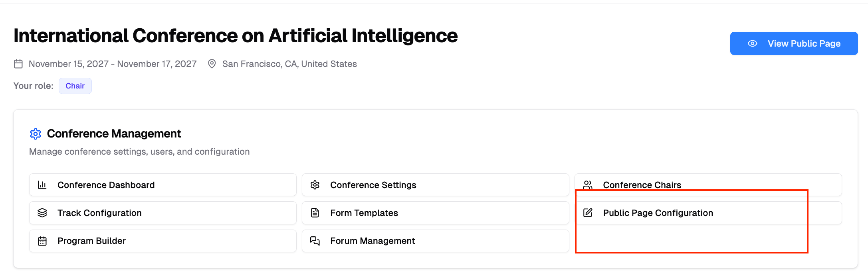Click the Chair role badge
Screen dimensions: 868x275
(x=75, y=86)
